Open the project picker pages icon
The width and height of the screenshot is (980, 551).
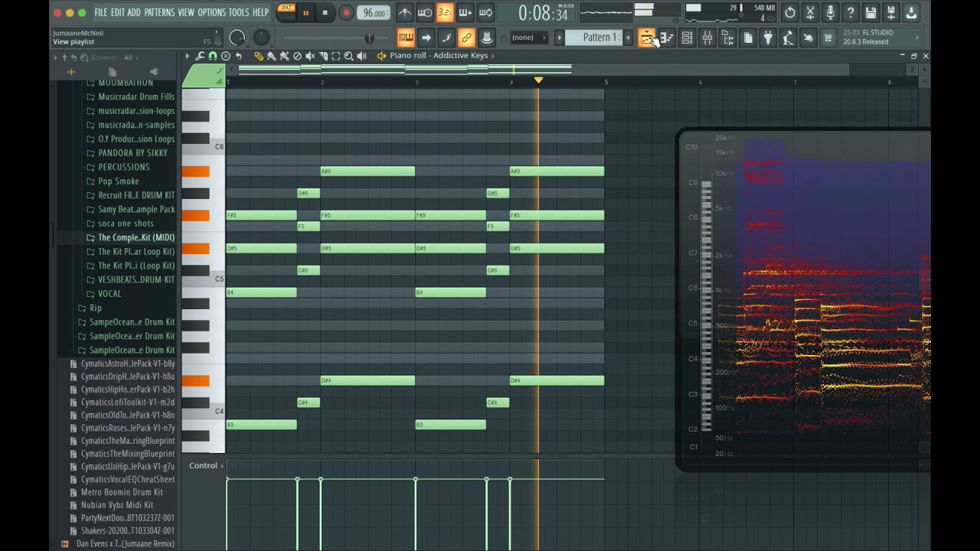click(x=748, y=38)
